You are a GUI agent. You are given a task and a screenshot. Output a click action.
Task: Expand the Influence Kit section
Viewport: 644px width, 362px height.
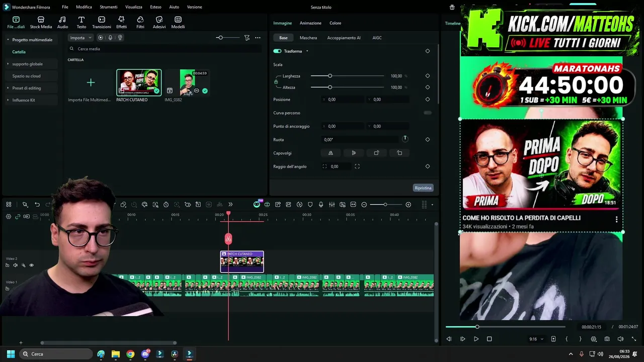tap(8, 100)
